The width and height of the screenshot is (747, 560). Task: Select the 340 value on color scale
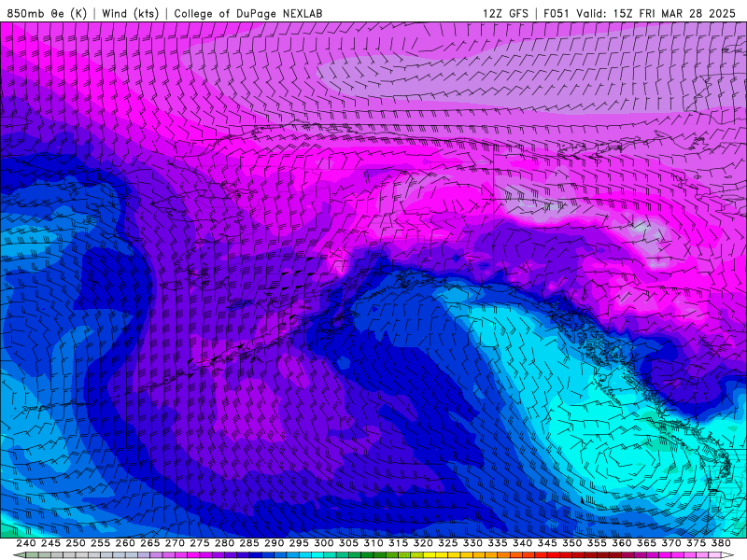pos(523,543)
